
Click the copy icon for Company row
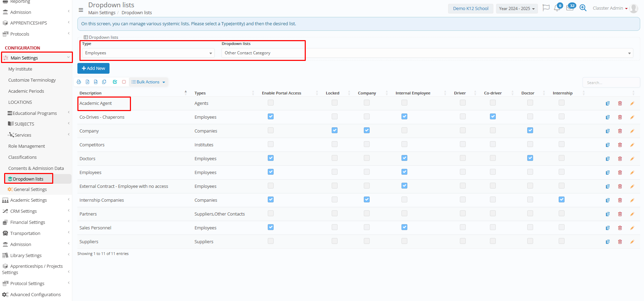(x=607, y=131)
